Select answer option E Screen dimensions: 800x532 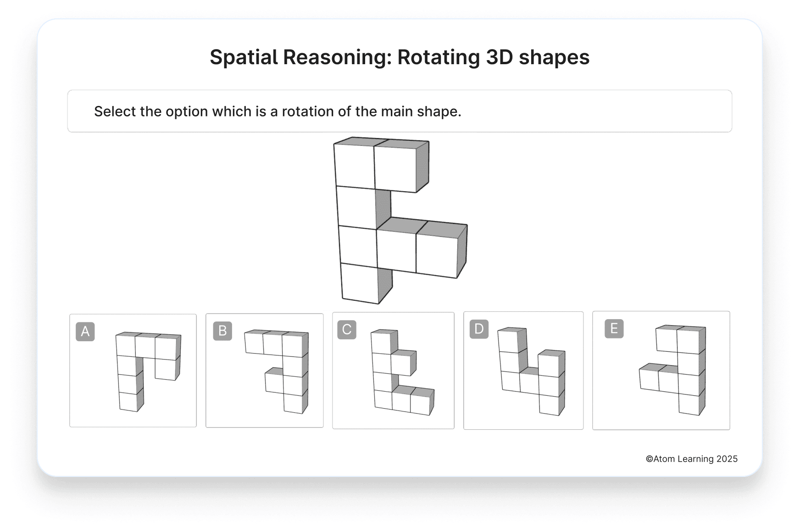[661, 371]
